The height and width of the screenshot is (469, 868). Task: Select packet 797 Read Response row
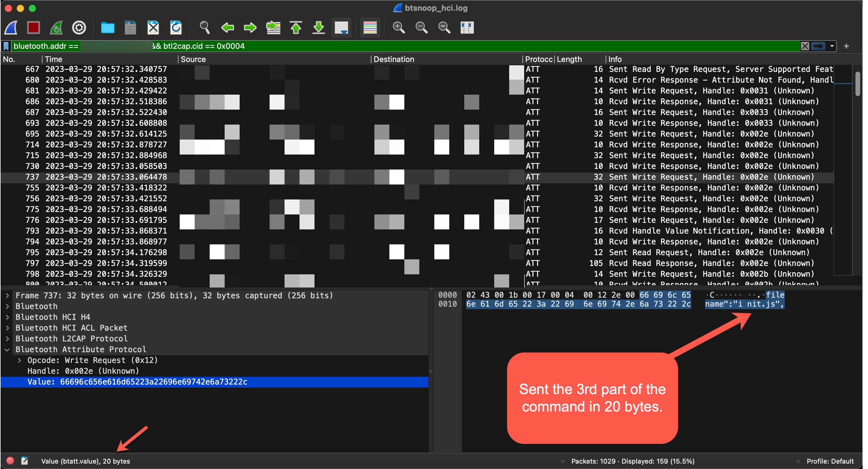pyautogui.click(x=417, y=263)
